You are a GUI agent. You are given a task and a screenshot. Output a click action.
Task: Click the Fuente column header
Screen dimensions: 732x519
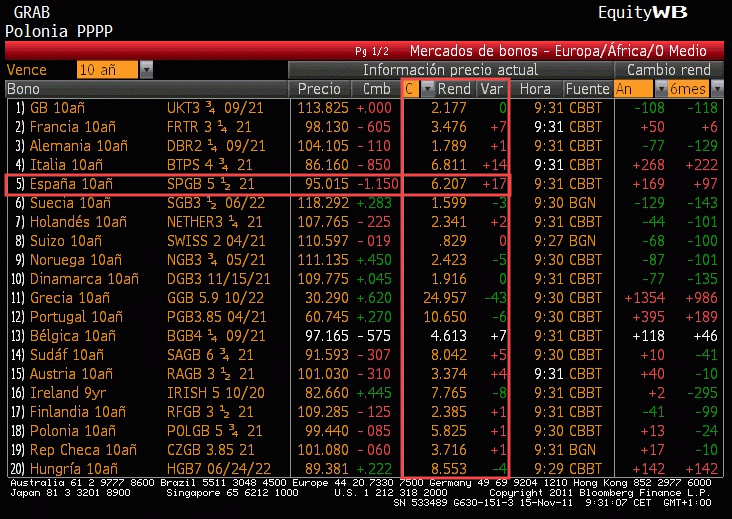pos(586,89)
